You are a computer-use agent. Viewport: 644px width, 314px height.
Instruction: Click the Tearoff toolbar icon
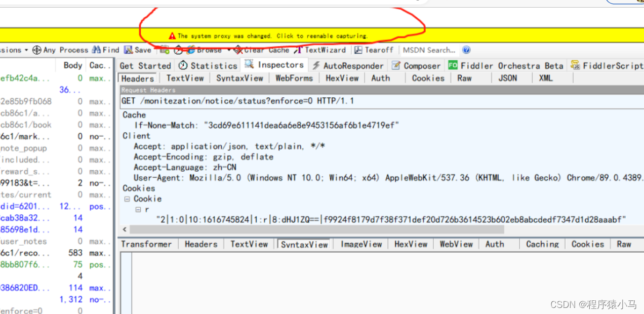358,50
